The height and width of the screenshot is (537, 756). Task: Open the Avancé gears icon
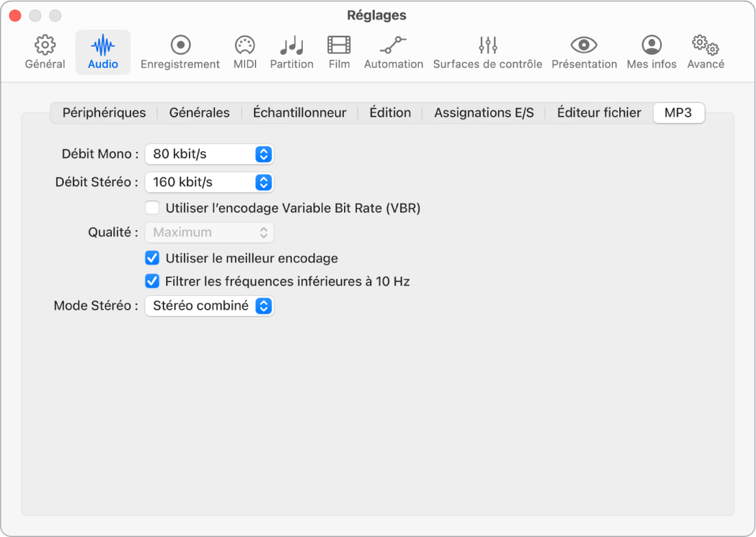pyautogui.click(x=705, y=45)
